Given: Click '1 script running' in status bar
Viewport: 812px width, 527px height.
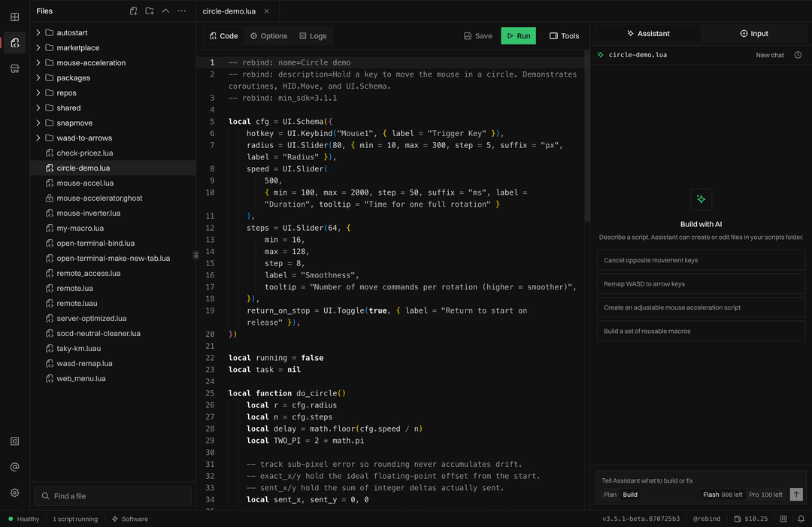Looking at the screenshot, I should (75, 519).
